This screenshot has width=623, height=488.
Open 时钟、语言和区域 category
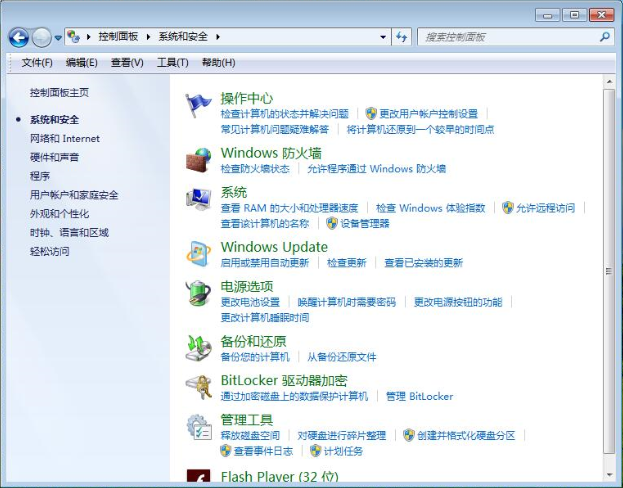(x=69, y=232)
